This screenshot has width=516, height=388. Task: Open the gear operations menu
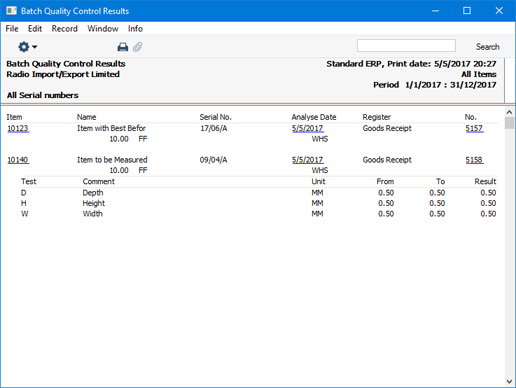pyautogui.click(x=27, y=47)
